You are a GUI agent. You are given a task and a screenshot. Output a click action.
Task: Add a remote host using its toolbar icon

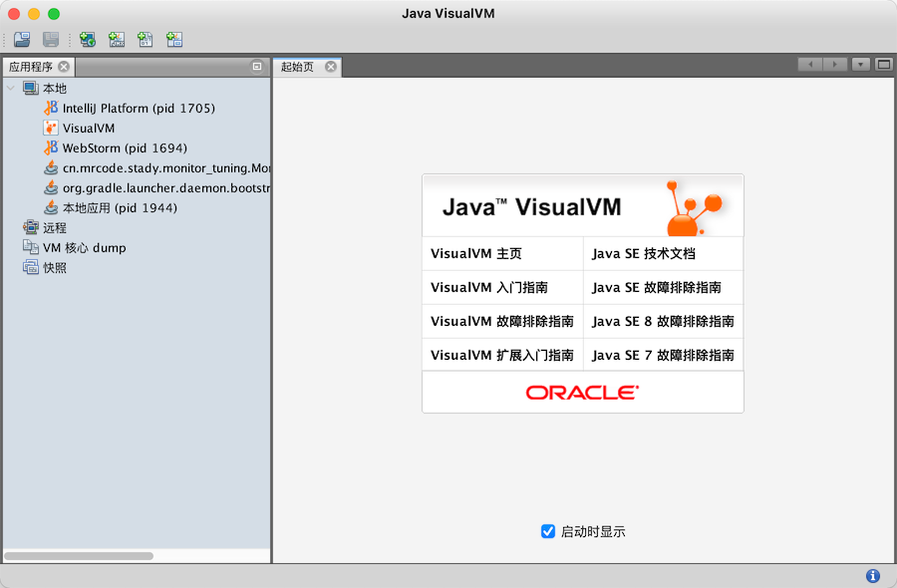87,39
